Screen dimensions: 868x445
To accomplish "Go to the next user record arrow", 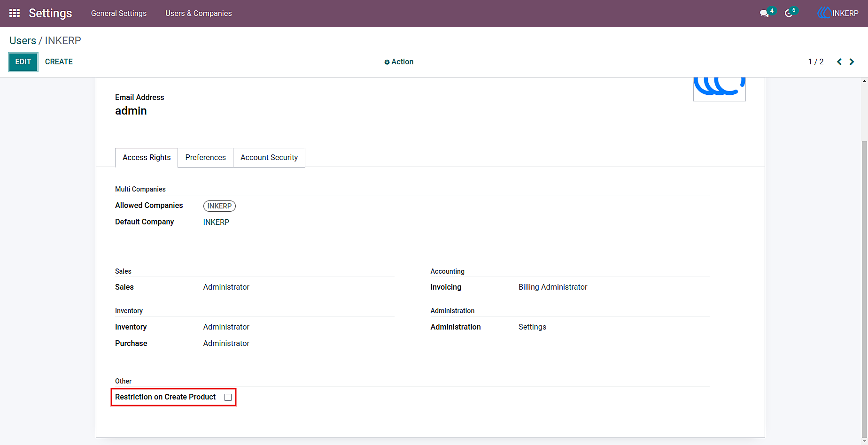I will click(852, 62).
